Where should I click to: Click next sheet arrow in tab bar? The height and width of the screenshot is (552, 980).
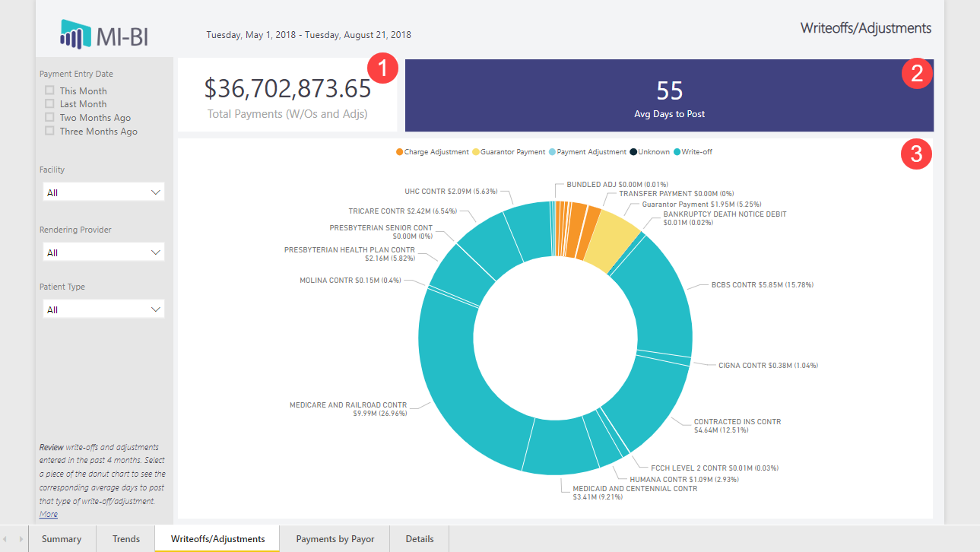[21, 539]
